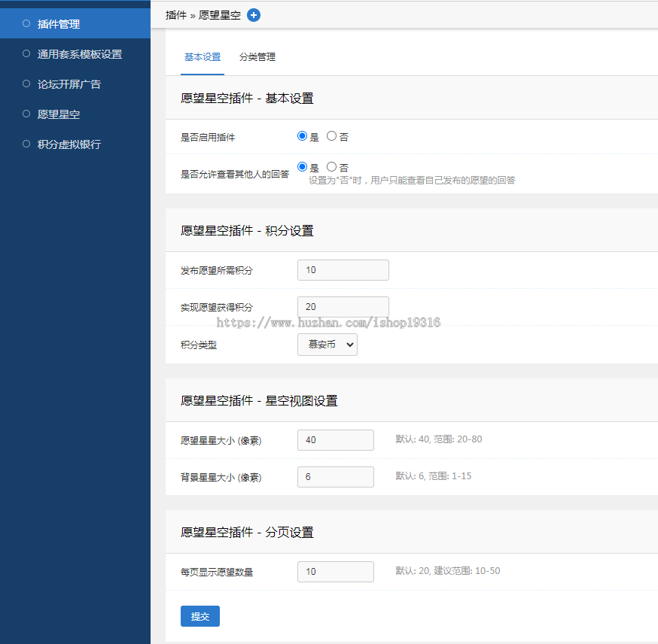The image size is (658, 644).
Task: Click the 实现愿望获得积分 input field
Action: (x=343, y=307)
